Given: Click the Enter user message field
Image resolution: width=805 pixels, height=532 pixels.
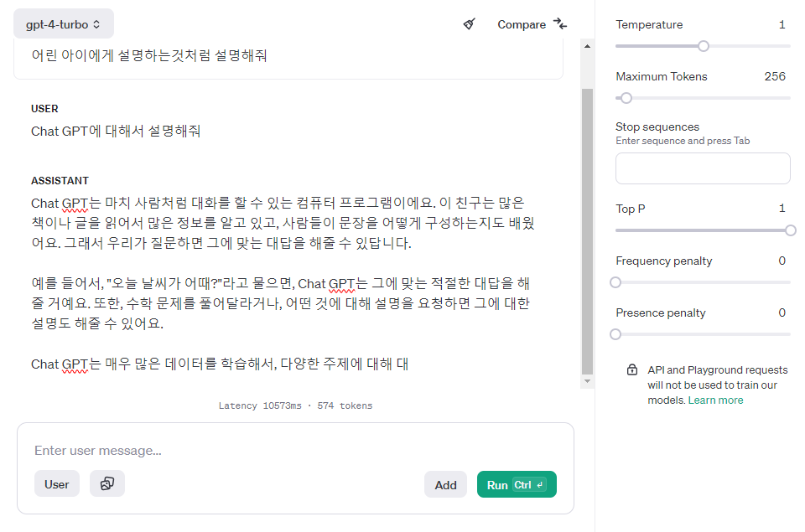Looking at the screenshot, I should point(295,451).
